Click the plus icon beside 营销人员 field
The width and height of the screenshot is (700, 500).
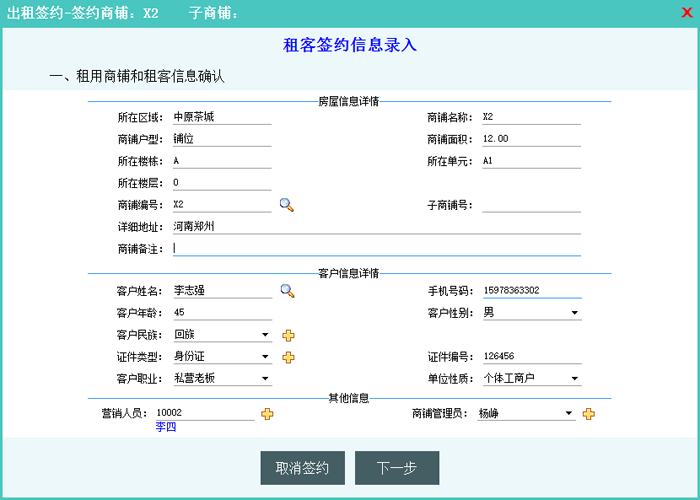[267, 413]
